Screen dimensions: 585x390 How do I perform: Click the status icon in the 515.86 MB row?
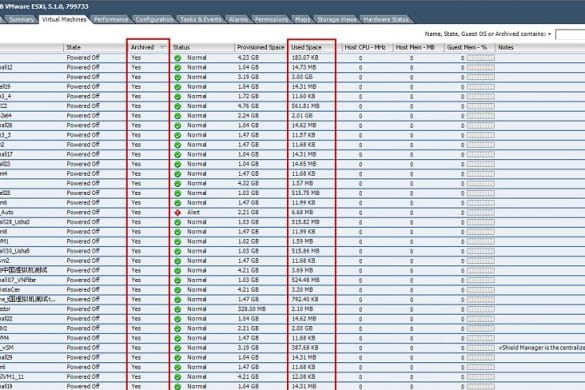point(178,251)
